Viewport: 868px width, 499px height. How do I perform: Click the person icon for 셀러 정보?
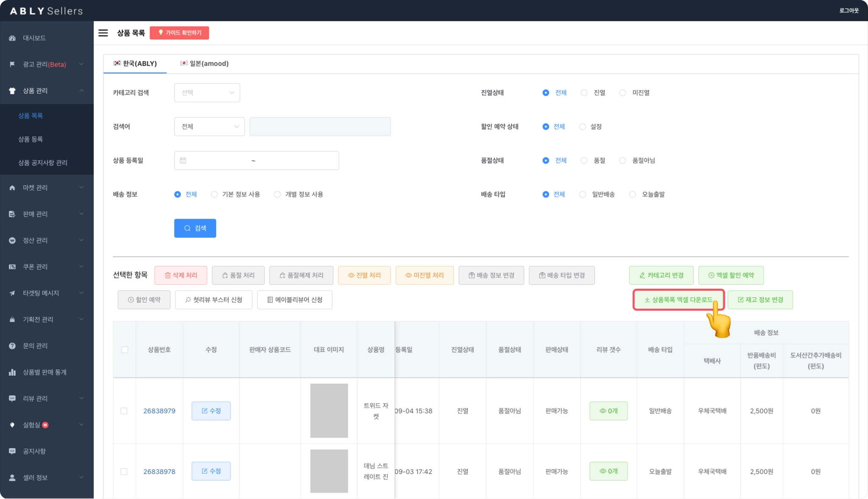click(12, 478)
